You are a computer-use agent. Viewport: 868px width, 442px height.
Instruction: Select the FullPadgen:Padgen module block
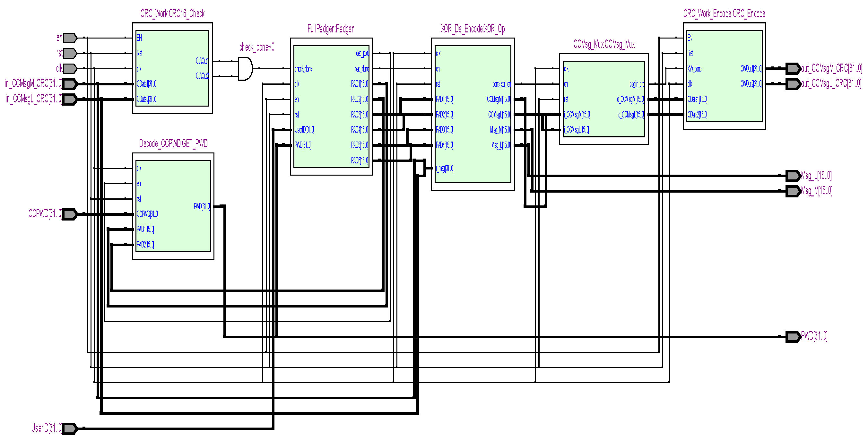pos(331,107)
